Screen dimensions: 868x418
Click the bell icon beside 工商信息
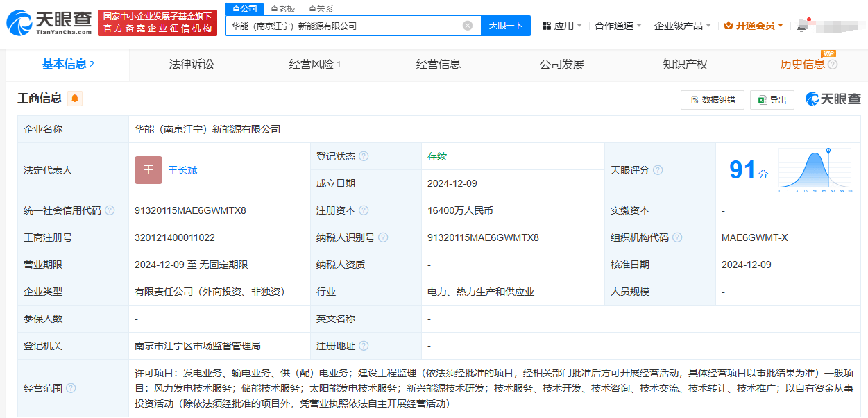pos(75,98)
